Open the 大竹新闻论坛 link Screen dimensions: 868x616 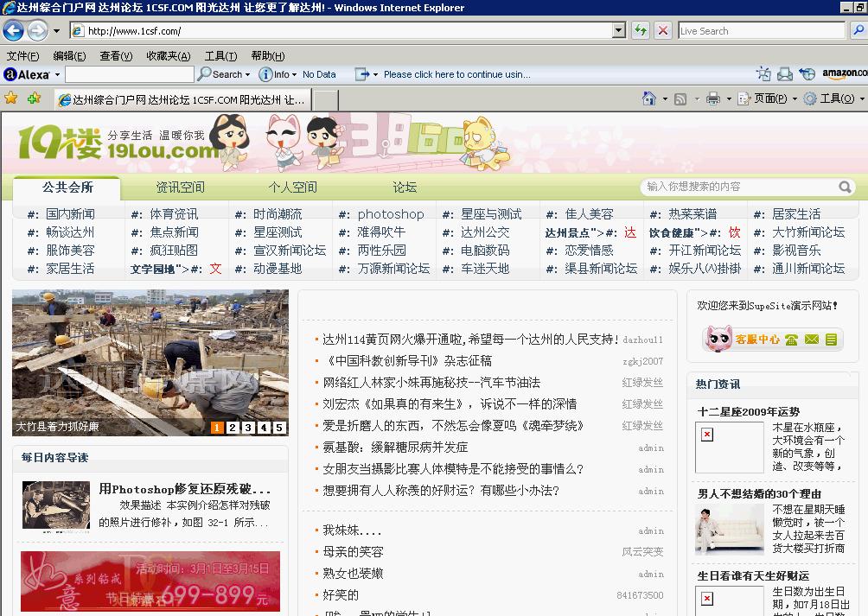808,232
